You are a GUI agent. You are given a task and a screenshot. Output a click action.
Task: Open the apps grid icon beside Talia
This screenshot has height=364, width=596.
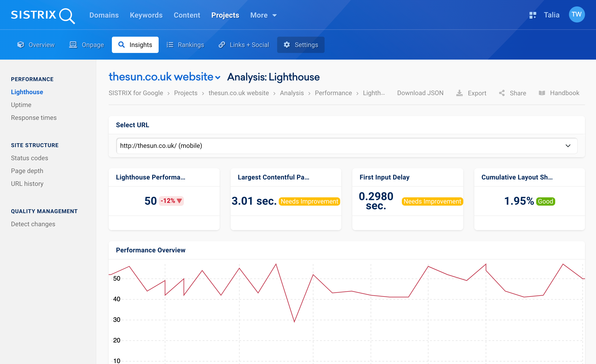(x=533, y=15)
